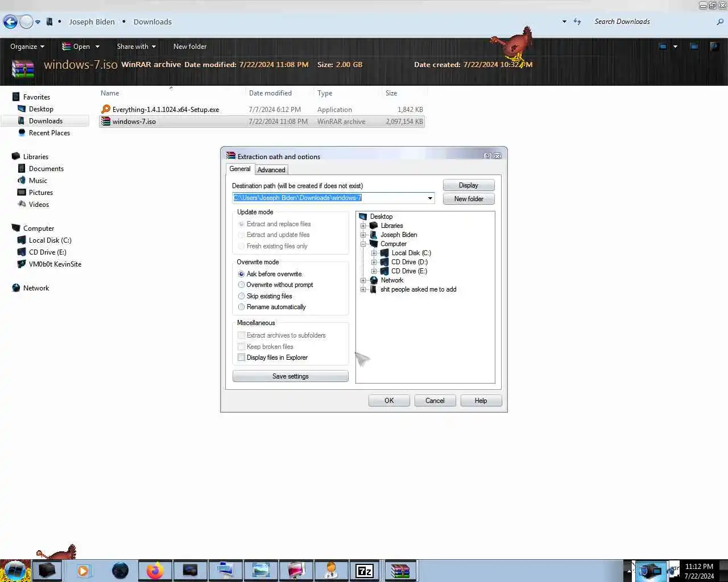This screenshot has width=728, height=582.
Task: Collapse Computer node in folder tree
Action: point(363,244)
